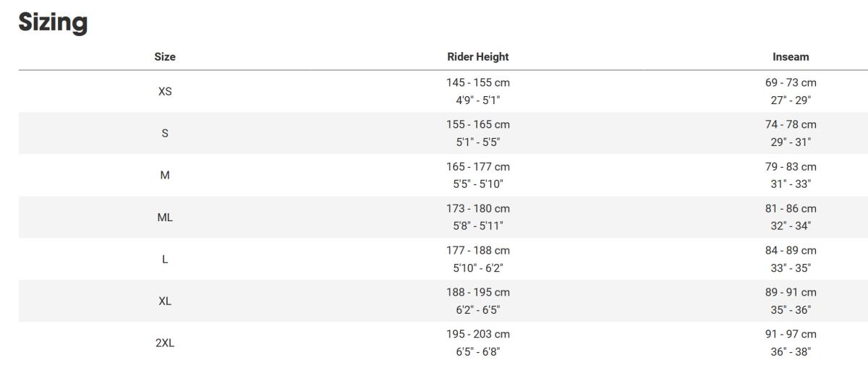This screenshot has height=381, width=868.
Task: Click the 155 - 165 cm height value
Action: (x=477, y=125)
